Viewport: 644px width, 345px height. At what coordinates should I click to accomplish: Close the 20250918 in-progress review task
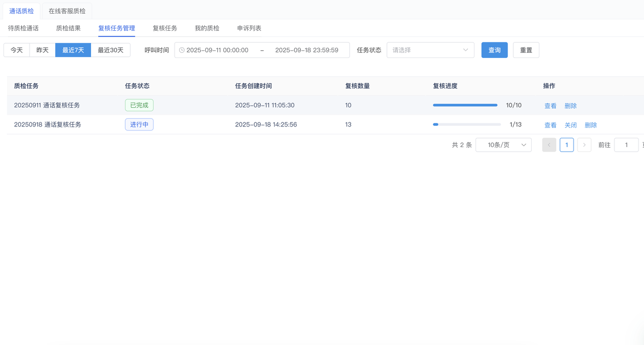point(571,125)
